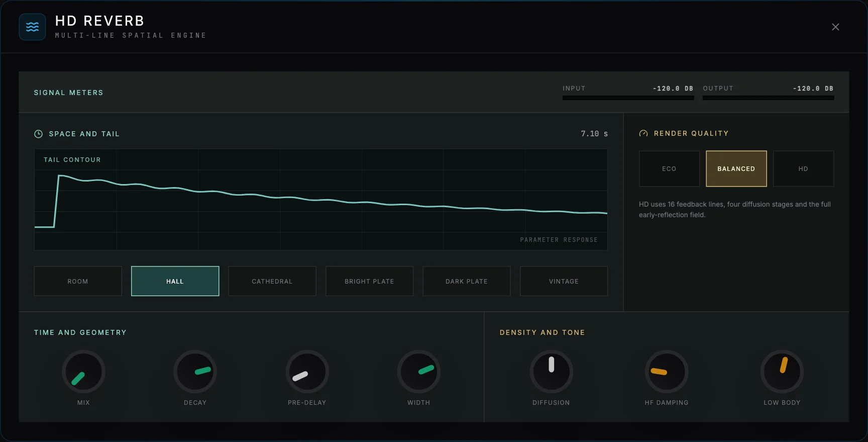This screenshot has height=442, width=868.
Task: Click the Low Body knob
Action: tap(782, 372)
